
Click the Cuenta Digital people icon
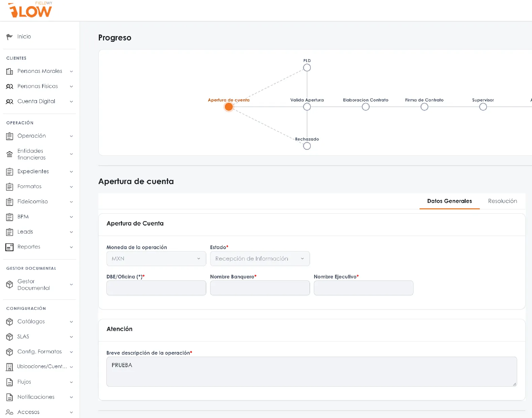9,102
